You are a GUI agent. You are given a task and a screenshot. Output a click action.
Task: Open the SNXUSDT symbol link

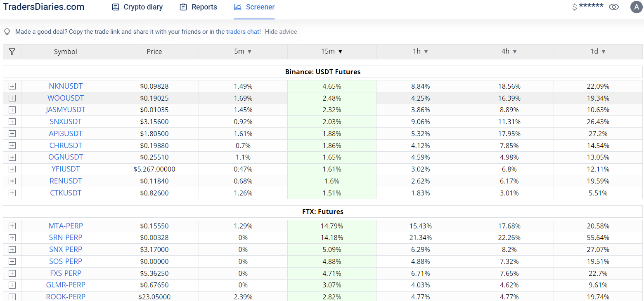(66, 122)
